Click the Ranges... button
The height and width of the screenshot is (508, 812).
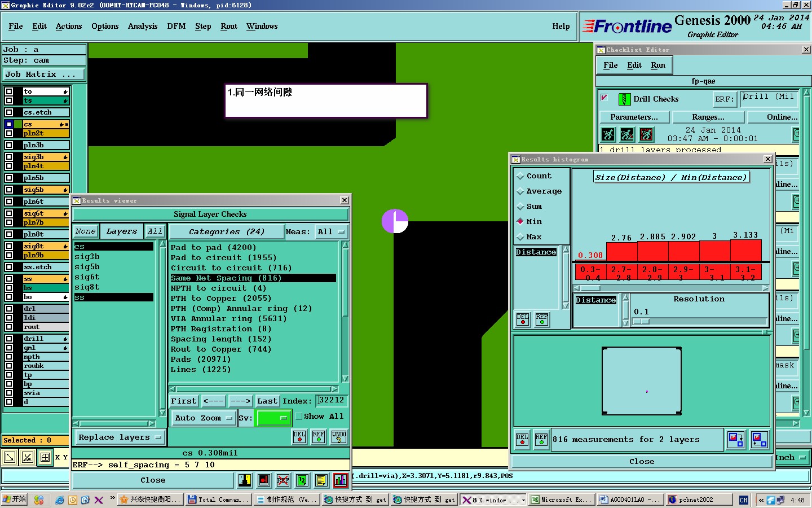coord(708,117)
